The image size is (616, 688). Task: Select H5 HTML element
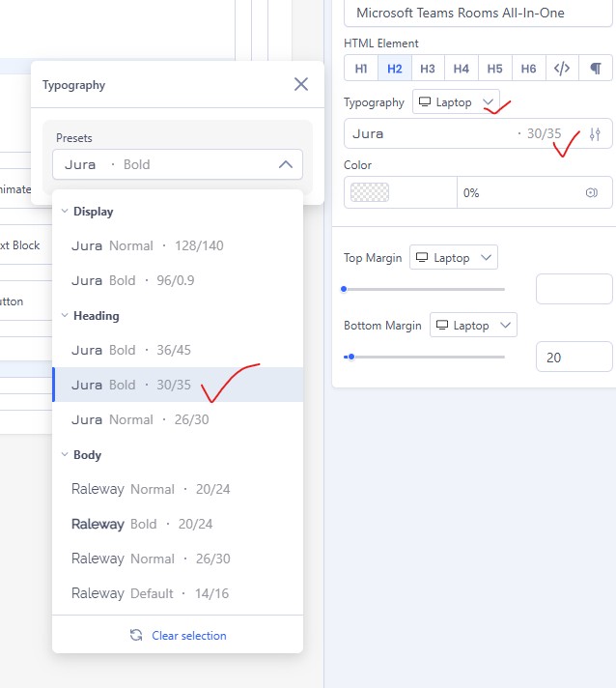pyautogui.click(x=494, y=69)
